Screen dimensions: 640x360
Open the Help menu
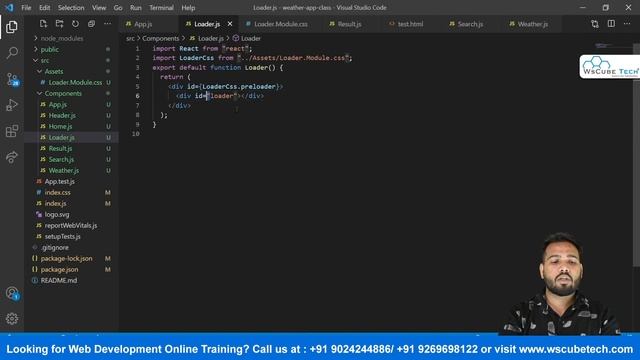pyautogui.click(x=188, y=8)
